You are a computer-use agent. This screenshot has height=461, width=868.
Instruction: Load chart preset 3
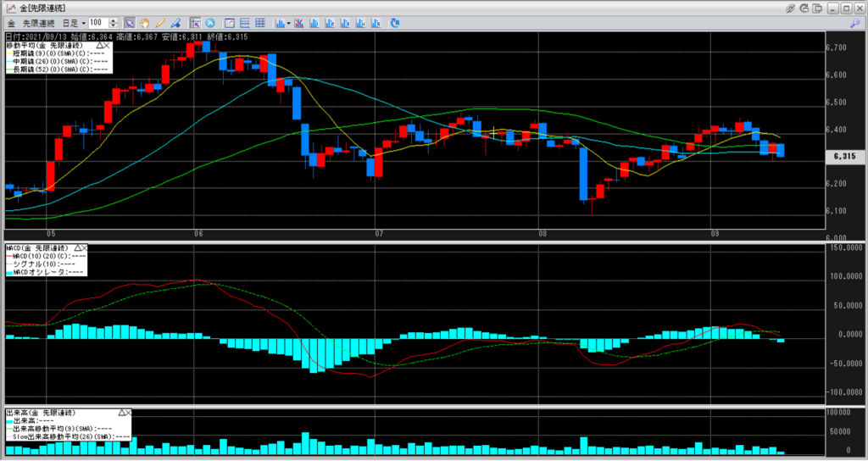point(346,23)
